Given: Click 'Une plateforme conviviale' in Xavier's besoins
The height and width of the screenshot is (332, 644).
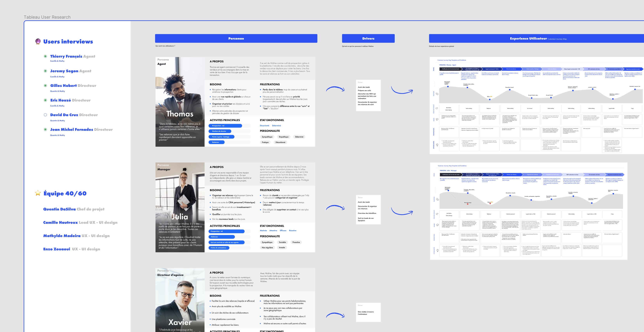Looking at the screenshot, I should (224, 319).
